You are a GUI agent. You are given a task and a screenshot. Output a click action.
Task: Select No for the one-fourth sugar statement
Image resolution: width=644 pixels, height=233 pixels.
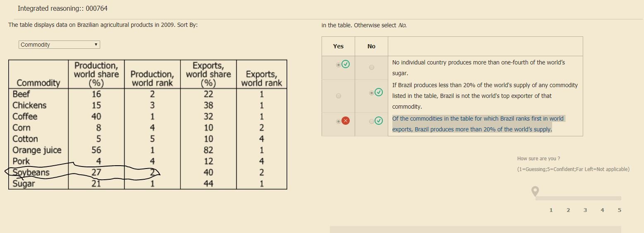(371, 67)
